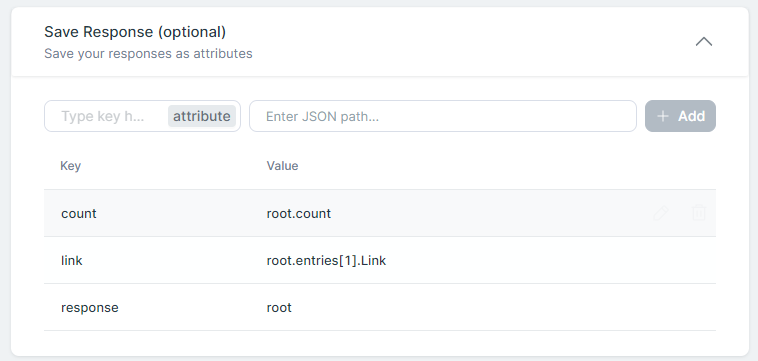Focus the Enter JSON path input
The width and height of the screenshot is (758, 361).
pos(443,116)
